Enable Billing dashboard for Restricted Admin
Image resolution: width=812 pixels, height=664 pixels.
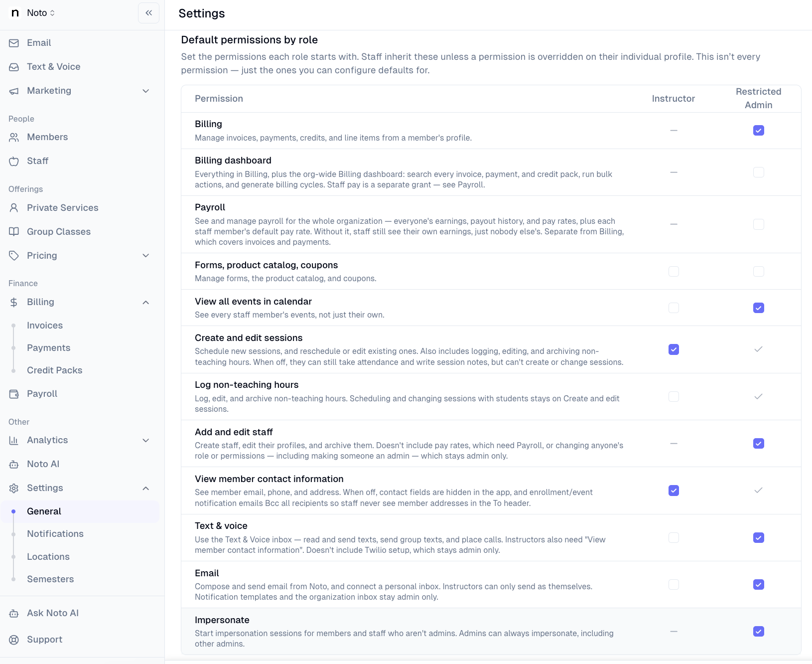759,172
